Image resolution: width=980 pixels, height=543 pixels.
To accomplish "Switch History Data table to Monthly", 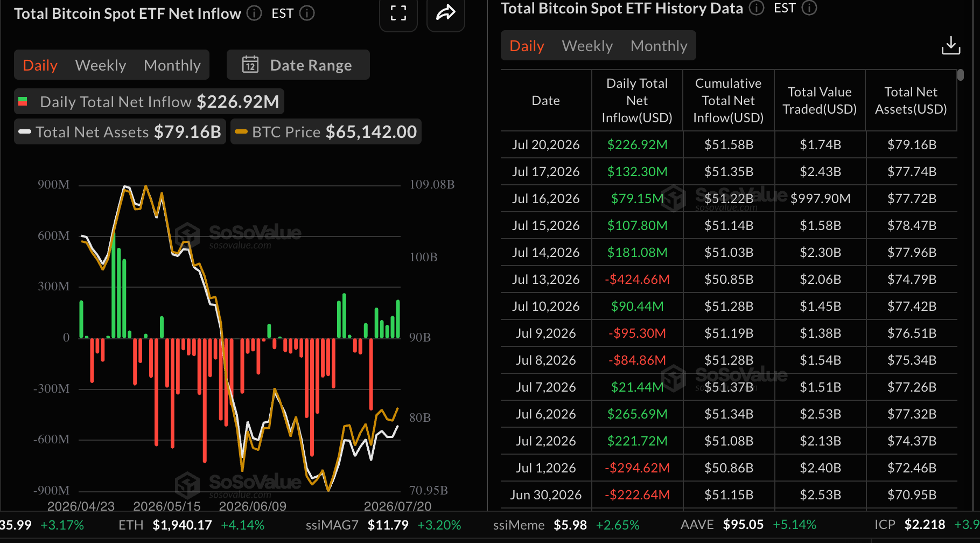I will [659, 46].
